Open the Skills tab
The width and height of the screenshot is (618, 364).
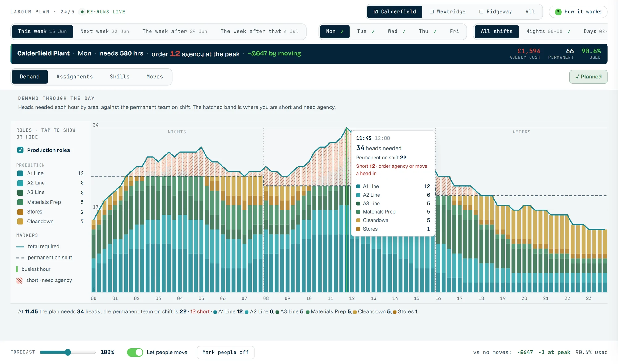[120, 77]
